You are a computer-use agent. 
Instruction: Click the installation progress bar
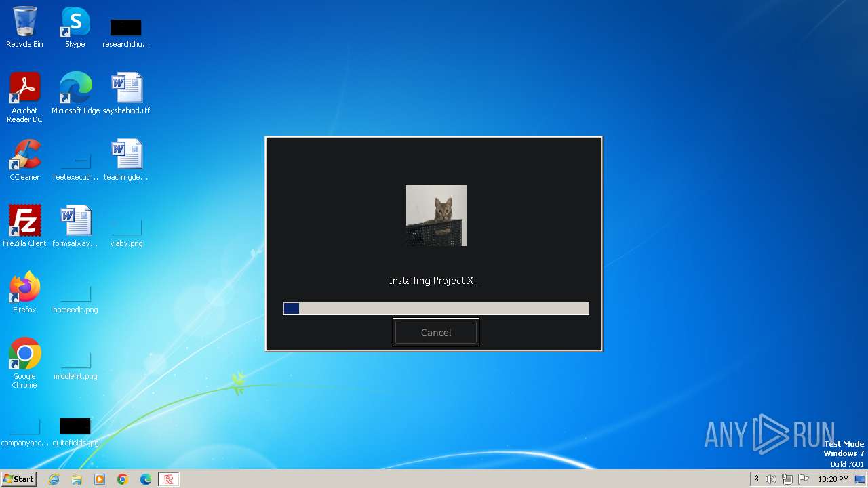[436, 308]
